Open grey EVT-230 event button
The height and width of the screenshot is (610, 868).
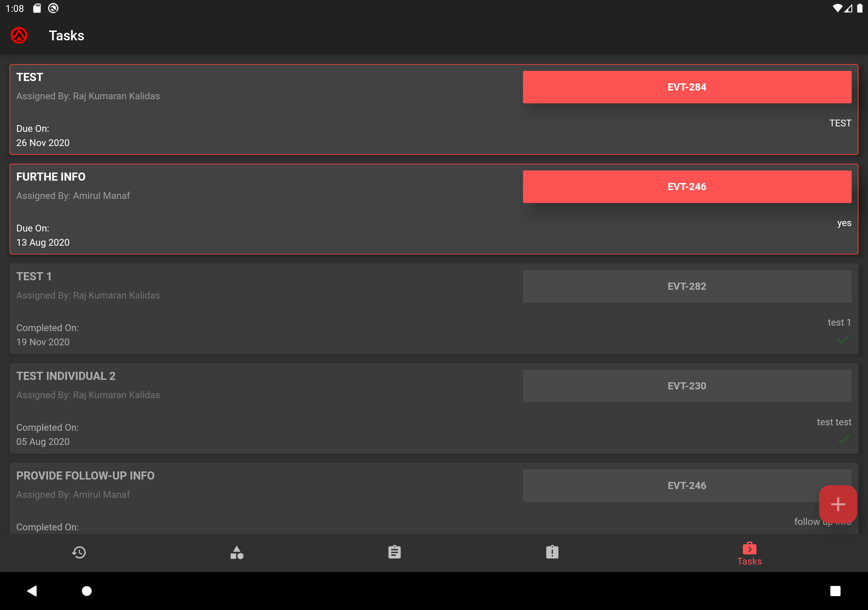687,386
